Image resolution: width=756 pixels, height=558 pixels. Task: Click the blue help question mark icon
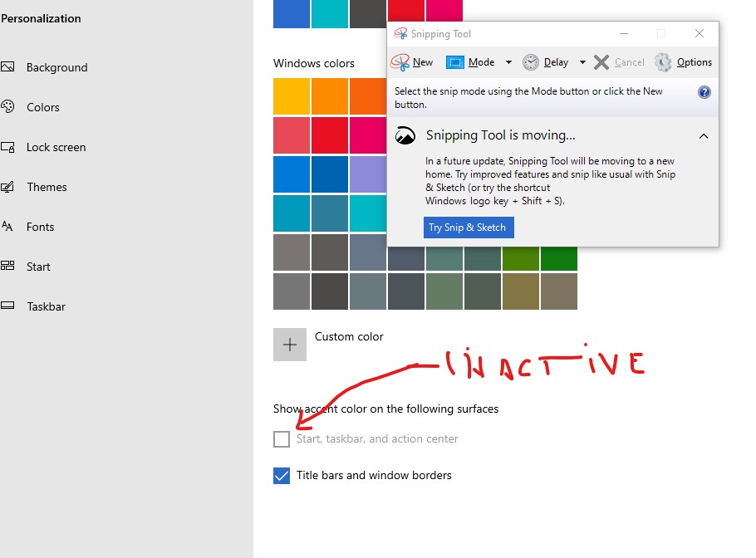pos(704,92)
